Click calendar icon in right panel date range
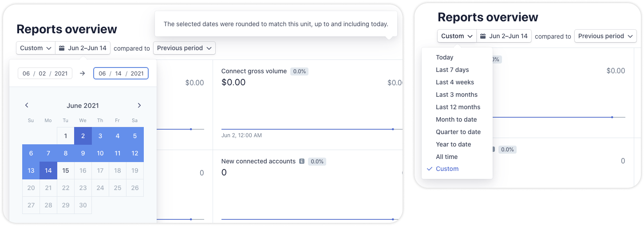 483,36
